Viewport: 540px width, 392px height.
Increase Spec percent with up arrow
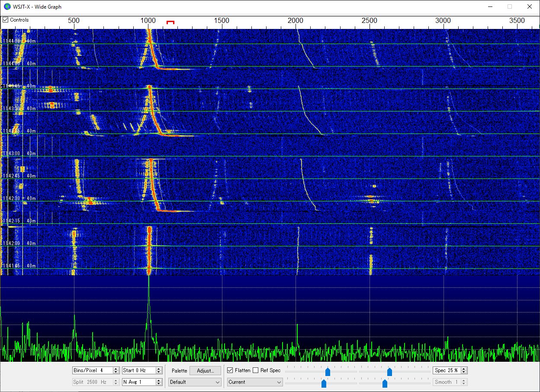point(464,369)
